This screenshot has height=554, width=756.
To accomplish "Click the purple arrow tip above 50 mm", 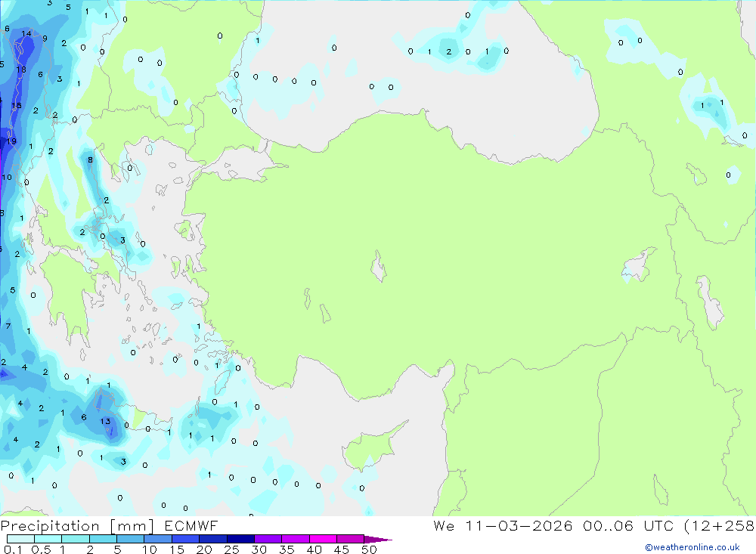I will 378,540.
